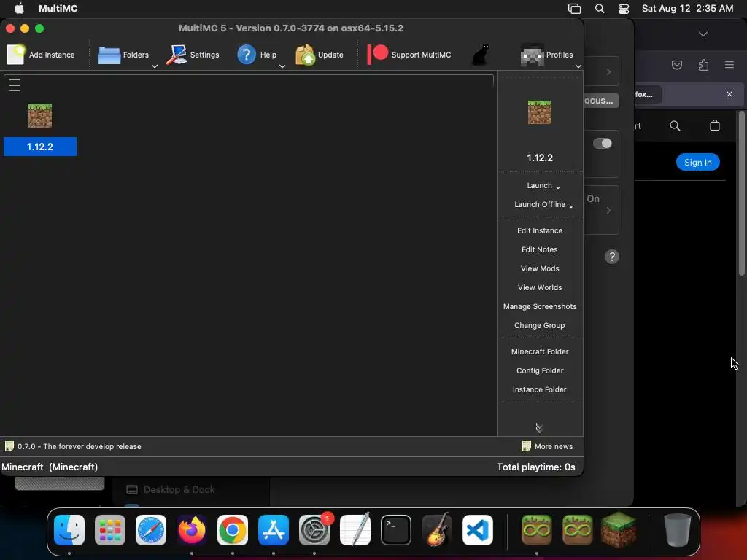
Task: Click the On row chevron in System Settings
Action: click(x=608, y=210)
